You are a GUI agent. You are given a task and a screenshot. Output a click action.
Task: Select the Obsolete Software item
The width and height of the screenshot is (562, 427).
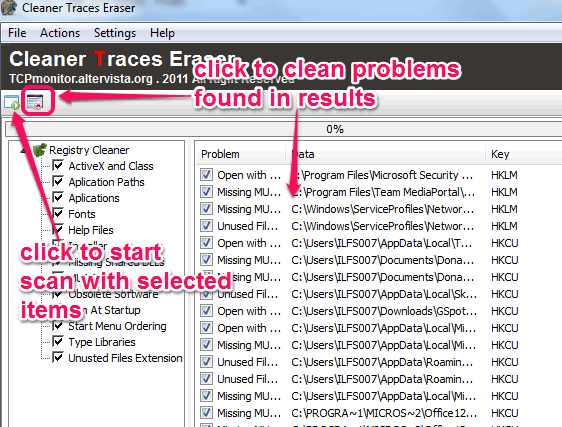(x=113, y=295)
